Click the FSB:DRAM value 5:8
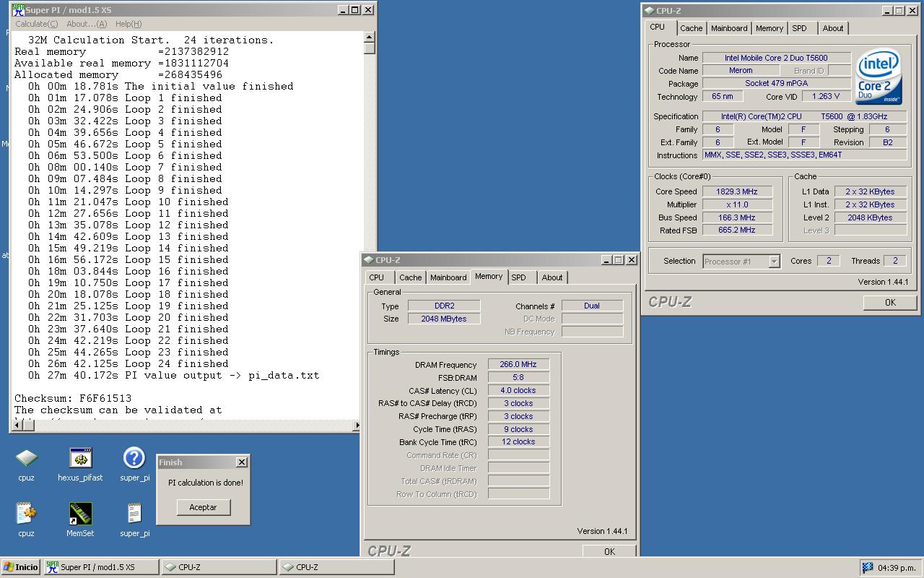Image resolution: width=924 pixels, height=578 pixels. pos(518,377)
